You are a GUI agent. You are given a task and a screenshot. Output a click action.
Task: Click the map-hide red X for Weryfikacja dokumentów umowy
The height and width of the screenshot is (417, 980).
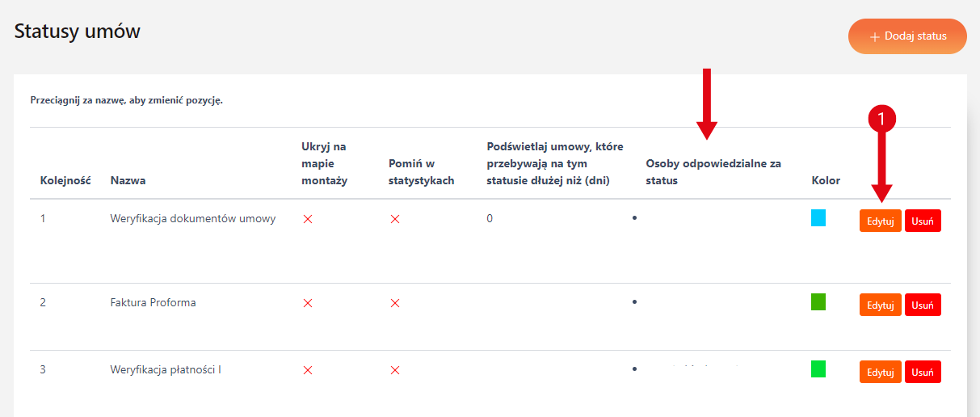point(308,219)
